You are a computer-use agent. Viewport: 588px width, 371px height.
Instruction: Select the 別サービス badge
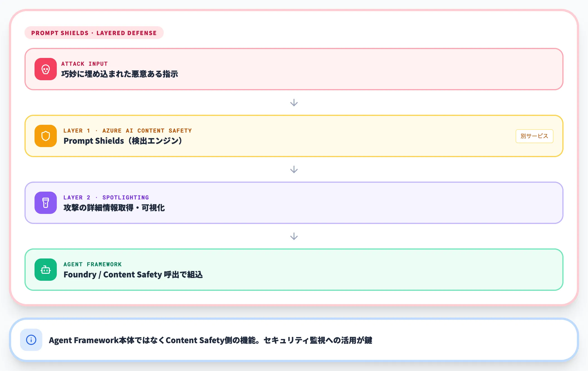coord(534,136)
